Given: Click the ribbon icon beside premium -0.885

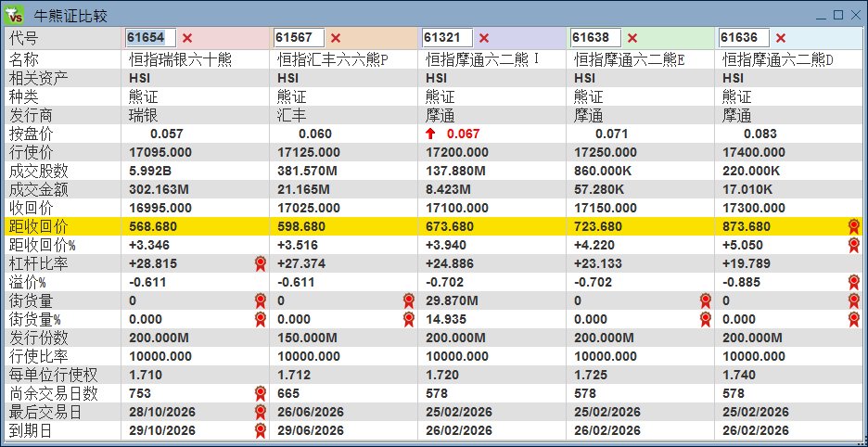Looking at the screenshot, I should click(853, 282).
